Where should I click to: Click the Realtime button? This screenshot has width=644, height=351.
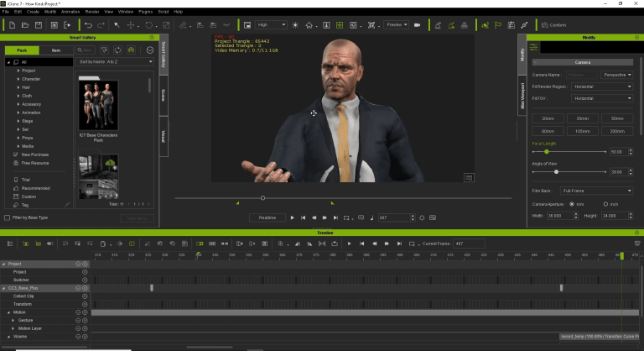(267, 217)
